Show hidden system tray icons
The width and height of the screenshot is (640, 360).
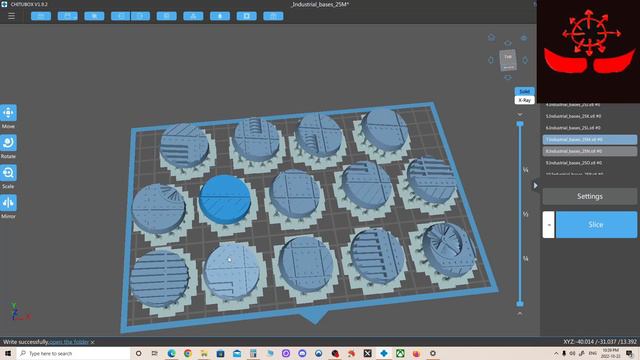[x=556, y=353]
